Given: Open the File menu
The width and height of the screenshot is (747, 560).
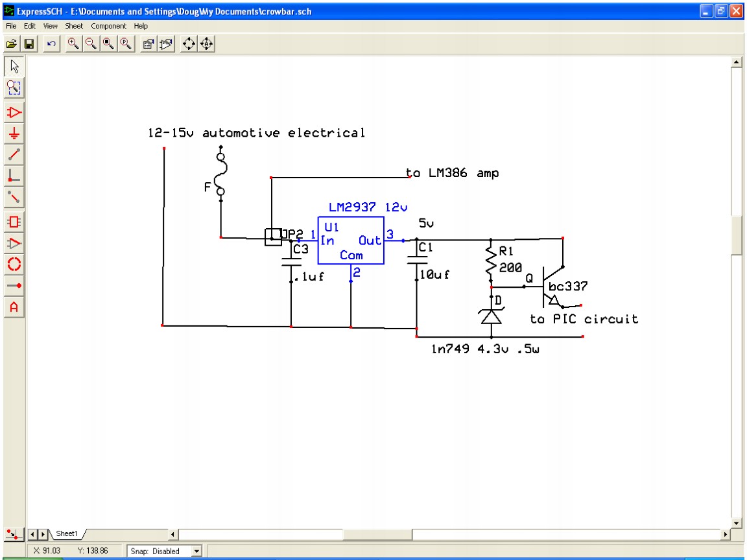Looking at the screenshot, I should coord(11,26).
